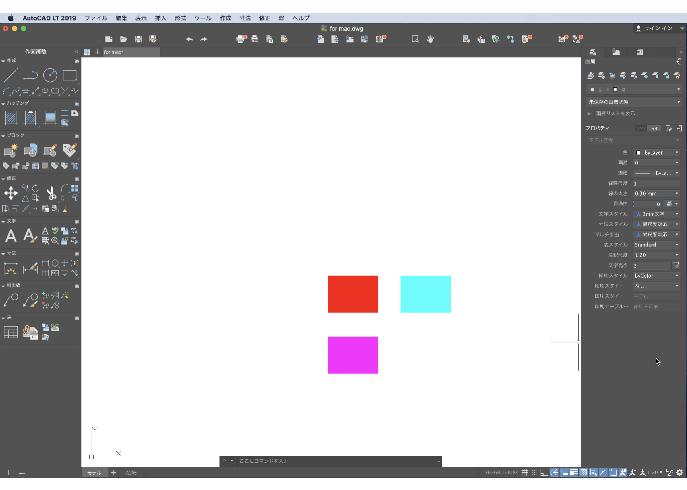Screen dimensions: 687x490
Task: Open the Apple menu
Action: pos(11,18)
